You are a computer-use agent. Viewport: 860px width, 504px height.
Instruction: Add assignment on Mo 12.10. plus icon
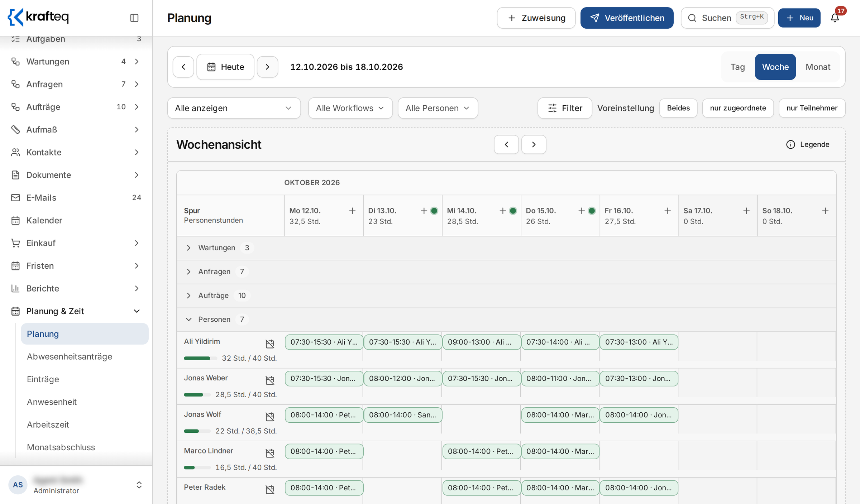tap(352, 211)
